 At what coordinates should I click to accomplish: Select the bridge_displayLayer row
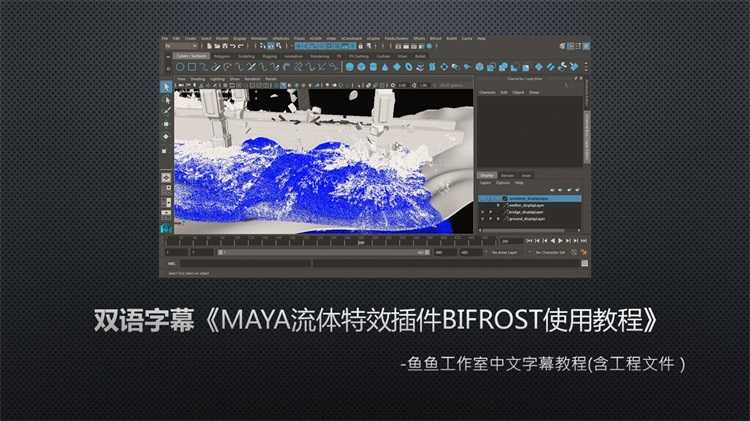click(x=530, y=212)
